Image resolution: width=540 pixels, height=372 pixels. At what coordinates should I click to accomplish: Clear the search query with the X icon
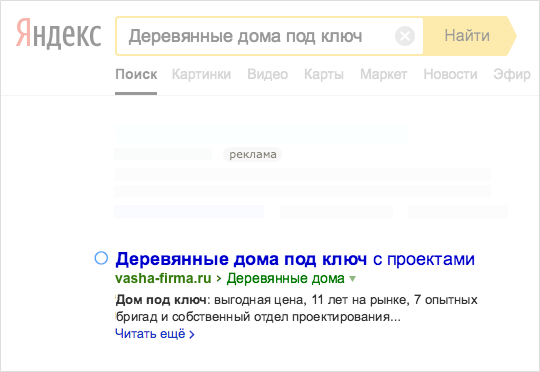(x=405, y=36)
